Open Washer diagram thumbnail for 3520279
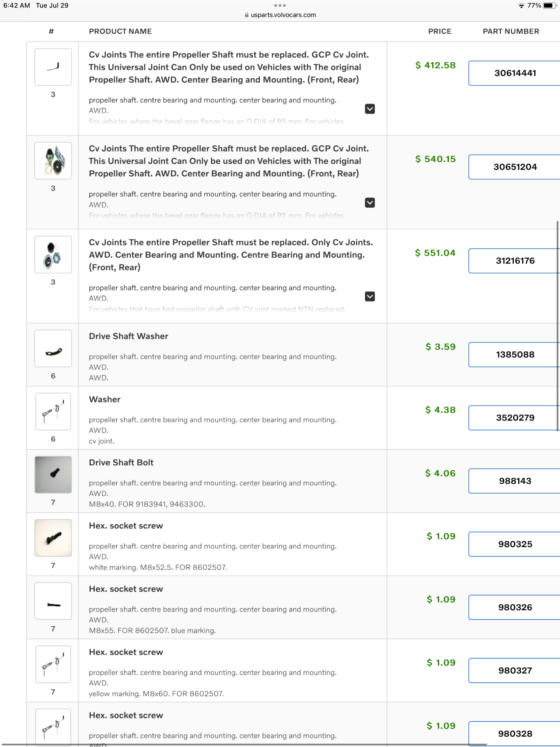This screenshot has width=560, height=747. point(53,411)
